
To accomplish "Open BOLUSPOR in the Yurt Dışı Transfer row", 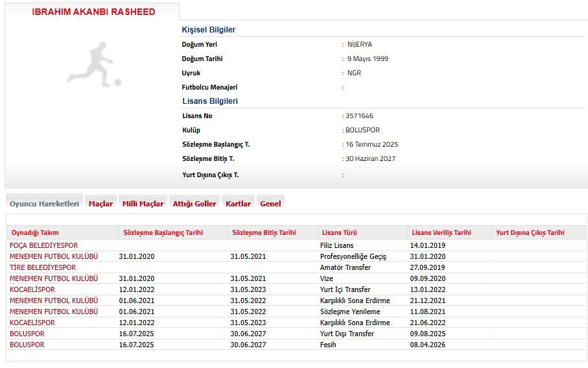I will click(27, 334).
